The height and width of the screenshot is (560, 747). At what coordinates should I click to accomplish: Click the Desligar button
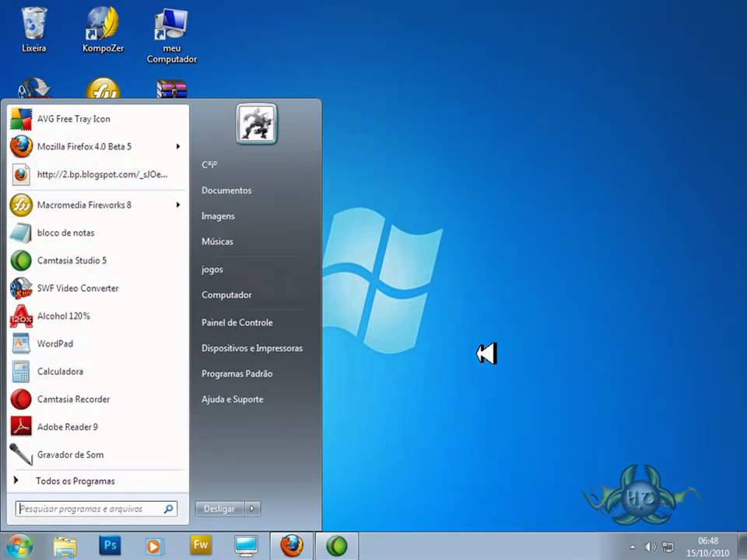[x=219, y=509]
